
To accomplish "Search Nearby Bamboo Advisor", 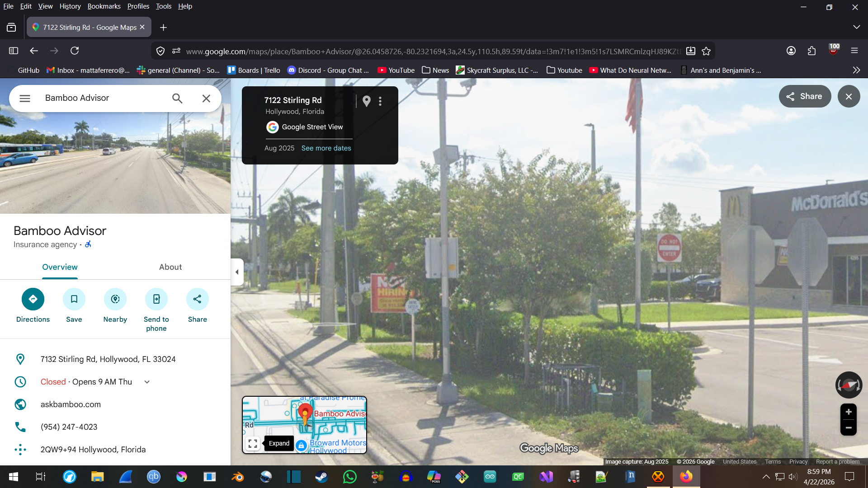I will [115, 306].
